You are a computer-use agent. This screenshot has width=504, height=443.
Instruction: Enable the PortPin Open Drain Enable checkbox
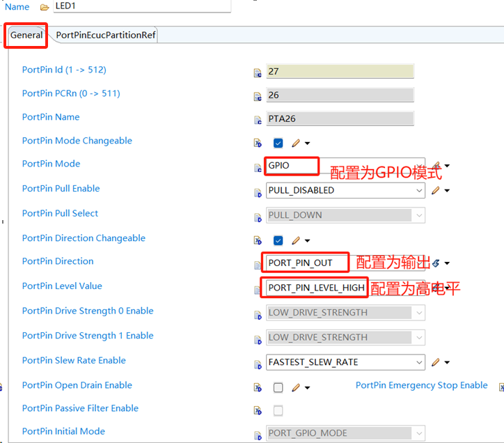click(278, 388)
